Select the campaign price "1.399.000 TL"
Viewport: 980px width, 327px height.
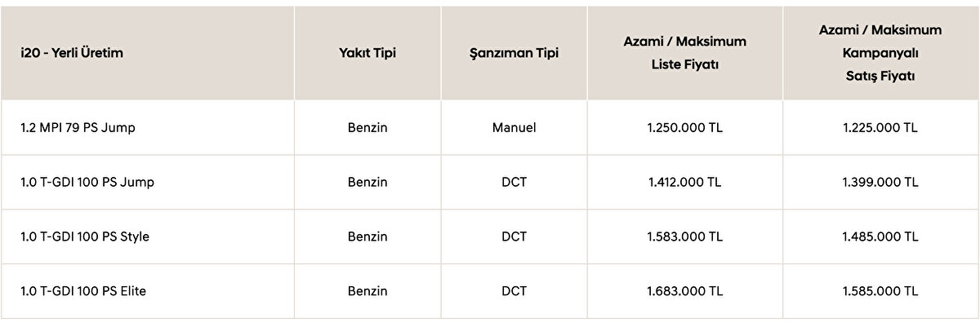[880, 182]
